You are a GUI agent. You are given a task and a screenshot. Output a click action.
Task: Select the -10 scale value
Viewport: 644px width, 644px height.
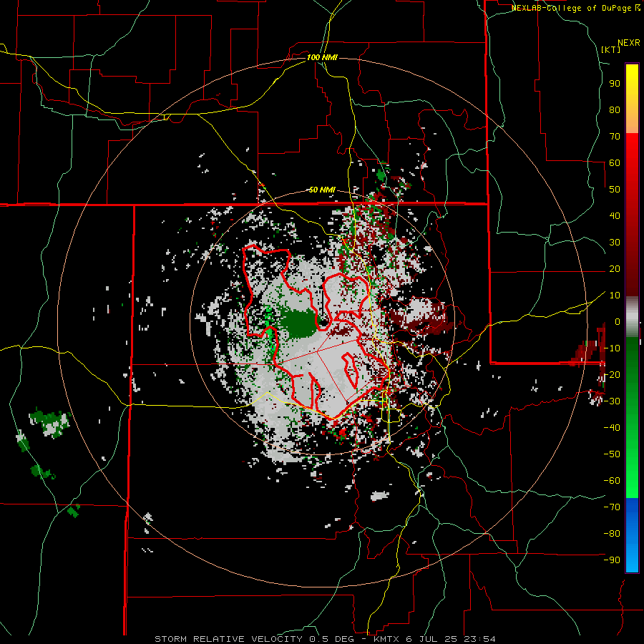612,348
